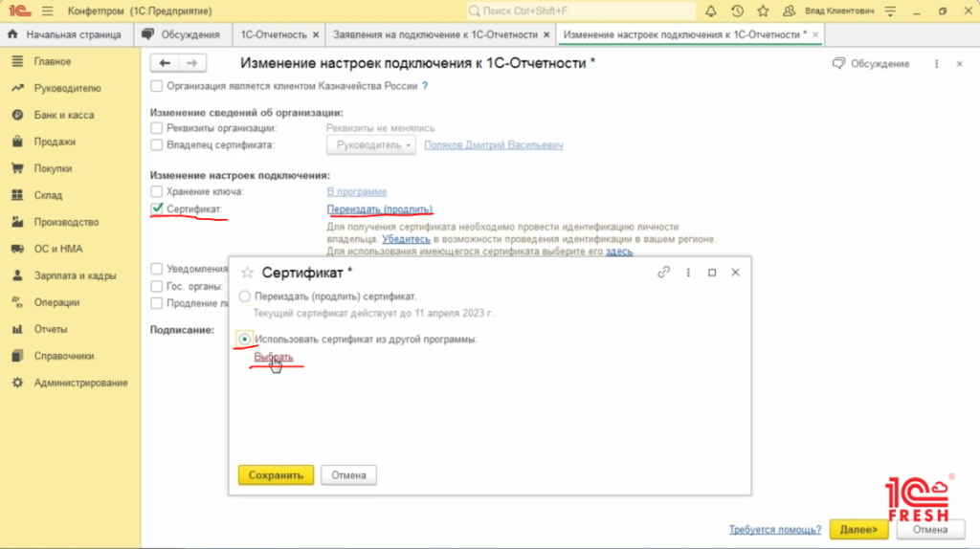The image size is (980, 549).
Task: Open form more-options kebab menu
Action: pos(936,64)
